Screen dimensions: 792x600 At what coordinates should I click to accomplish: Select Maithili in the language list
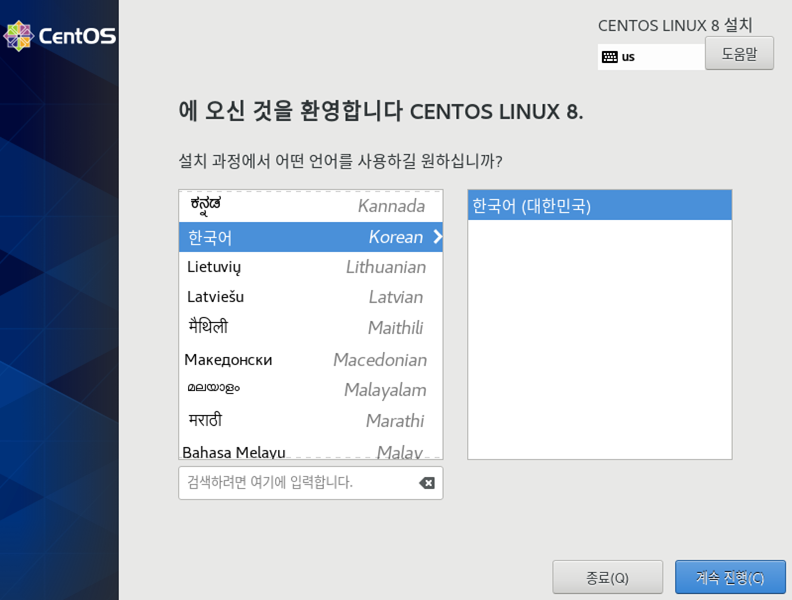(x=311, y=328)
